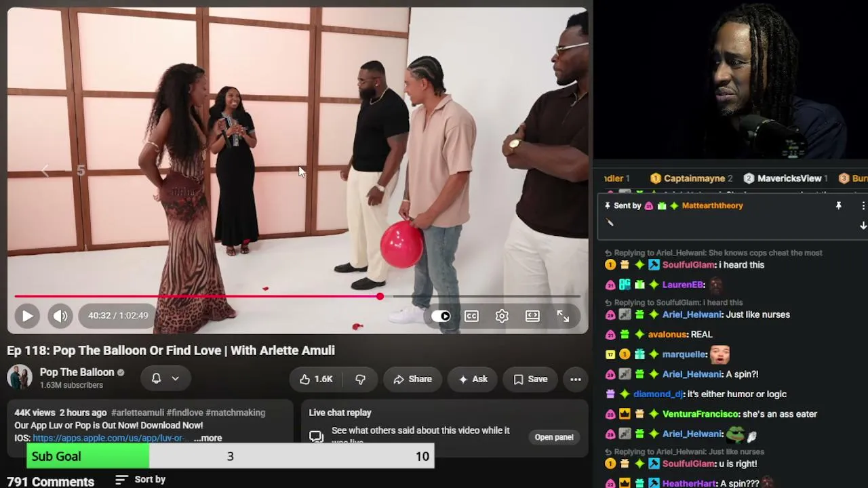
Task: Open the #matchmaking hashtag link
Action: 235,413
